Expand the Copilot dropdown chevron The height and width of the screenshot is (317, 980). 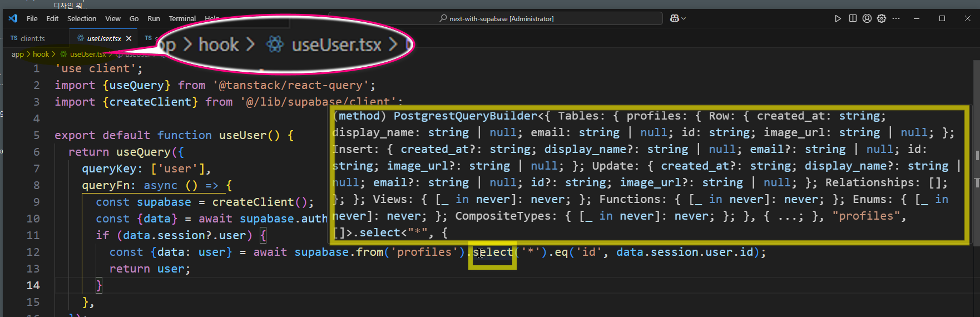(684, 18)
